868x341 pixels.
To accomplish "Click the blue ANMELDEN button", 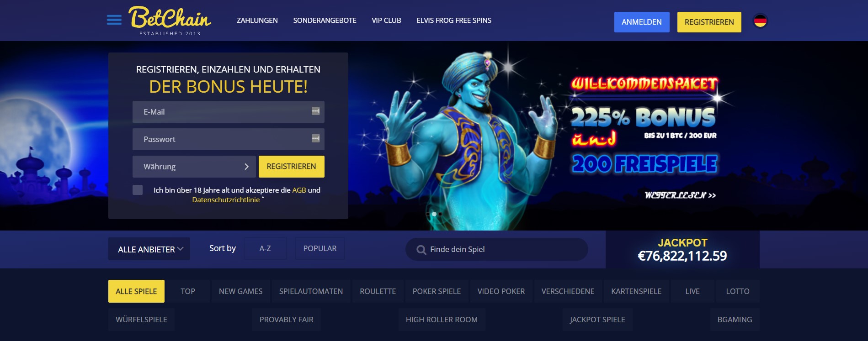I will (x=642, y=22).
